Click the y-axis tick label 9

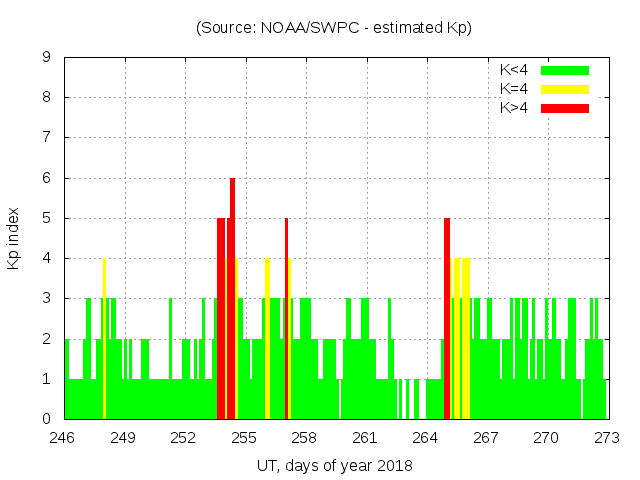[47, 58]
